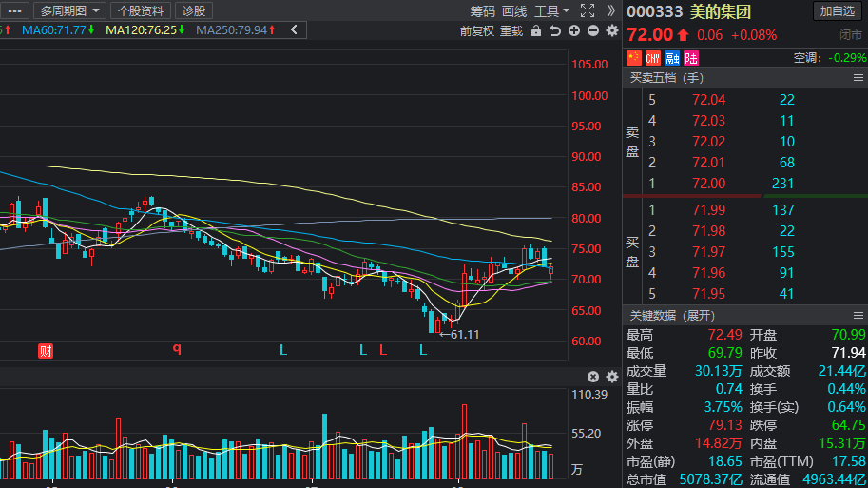The width and height of the screenshot is (868, 488).
Task: Click the double chevron collapse icon
Action: (610, 10)
